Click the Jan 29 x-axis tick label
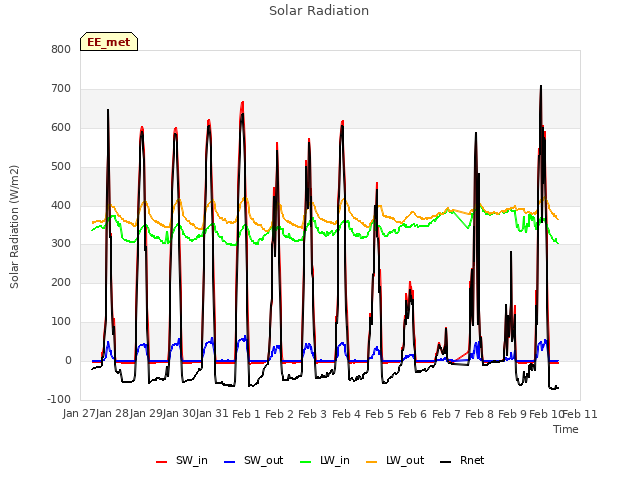Viewport: 640px width, 480px height. [x=146, y=414]
